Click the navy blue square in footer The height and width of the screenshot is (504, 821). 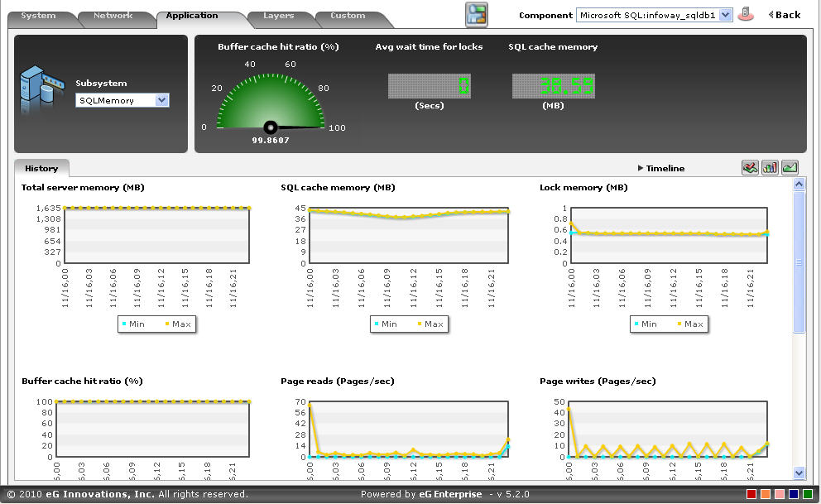click(x=794, y=494)
